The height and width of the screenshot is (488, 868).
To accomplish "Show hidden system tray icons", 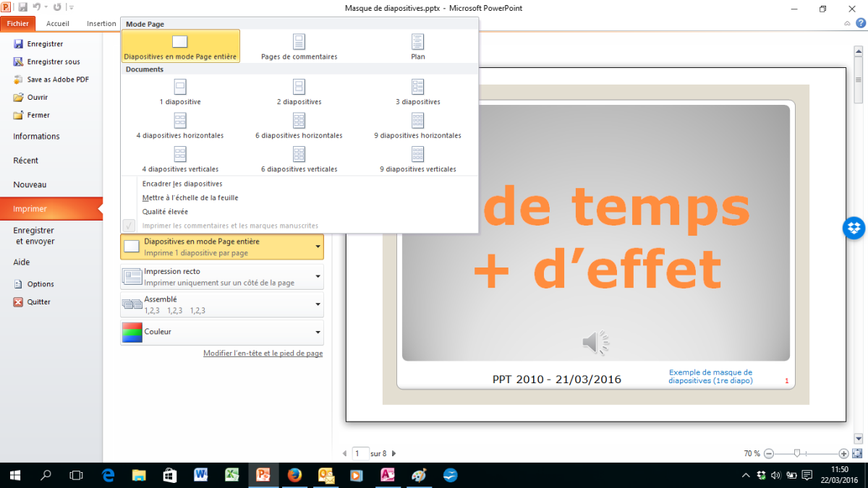I will [746, 475].
